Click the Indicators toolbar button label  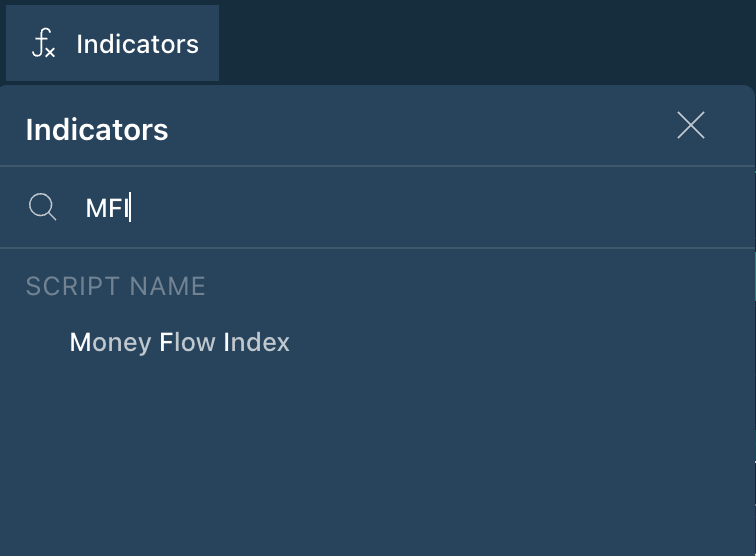pyautogui.click(x=137, y=44)
